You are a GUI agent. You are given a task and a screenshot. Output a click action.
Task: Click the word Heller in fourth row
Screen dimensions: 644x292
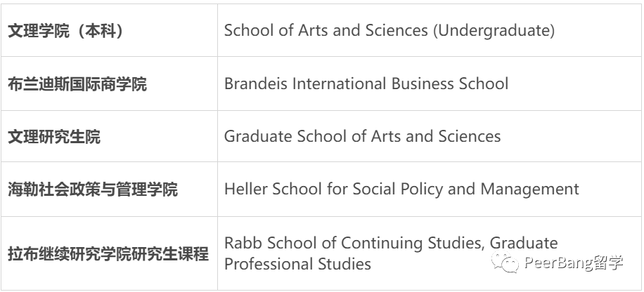click(246, 189)
